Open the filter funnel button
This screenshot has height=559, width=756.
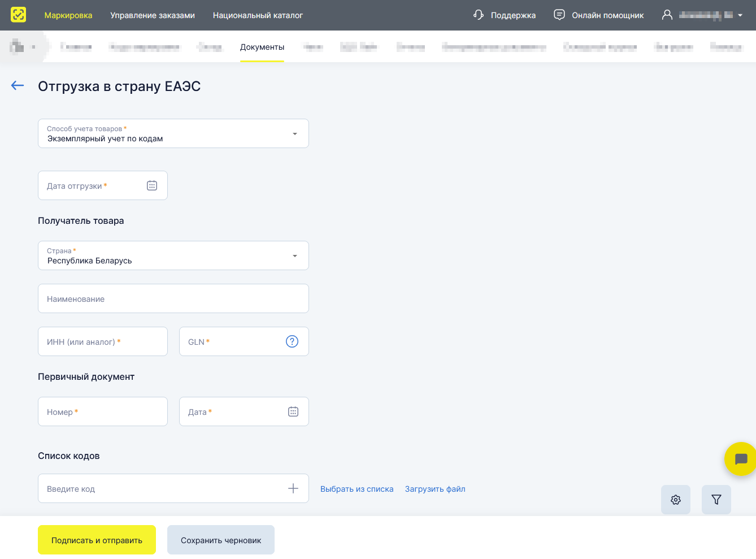point(716,500)
